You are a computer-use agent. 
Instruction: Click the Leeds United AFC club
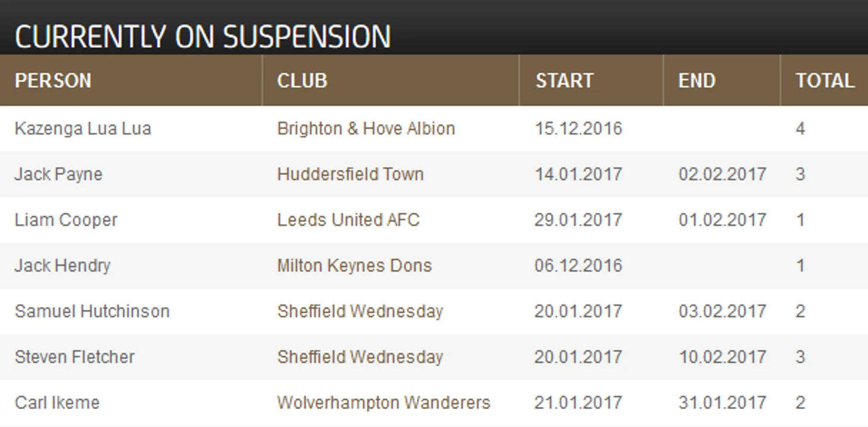tap(348, 220)
